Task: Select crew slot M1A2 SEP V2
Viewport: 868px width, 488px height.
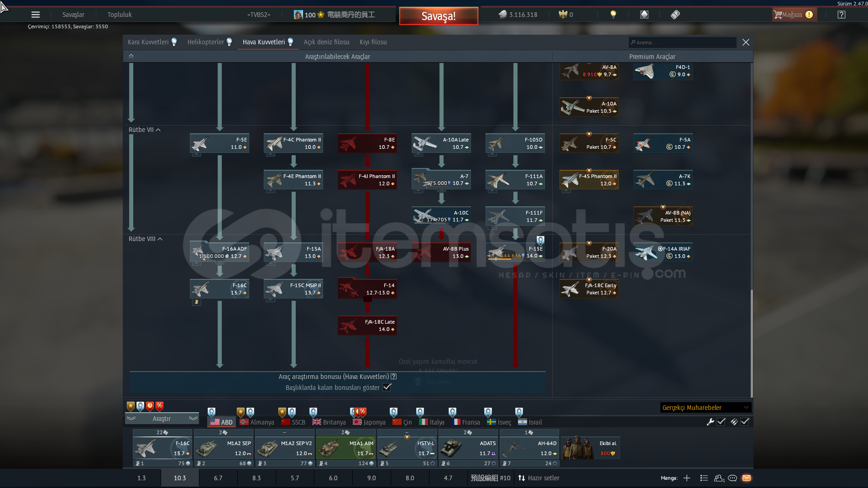Action: [284, 448]
